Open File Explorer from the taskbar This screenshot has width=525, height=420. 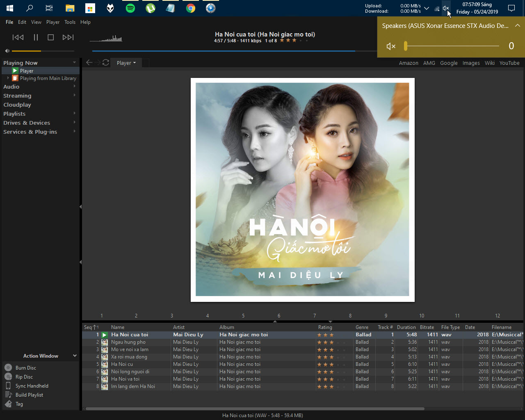(x=70, y=8)
